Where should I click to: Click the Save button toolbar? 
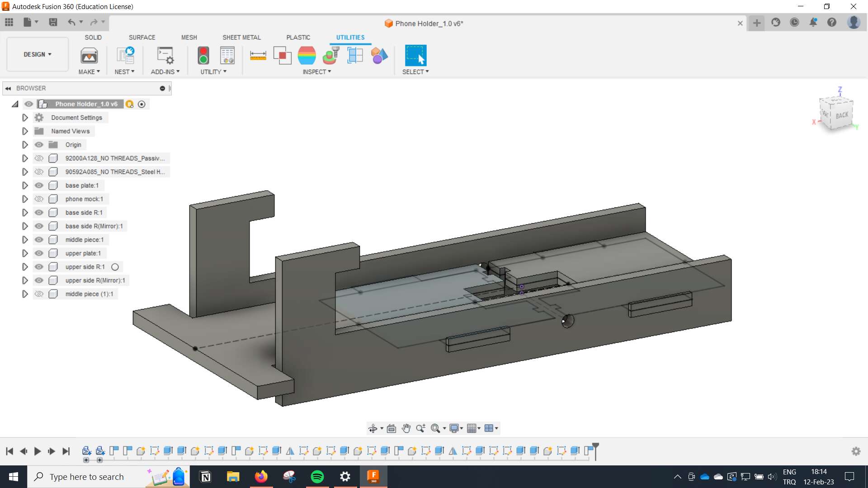coord(53,23)
